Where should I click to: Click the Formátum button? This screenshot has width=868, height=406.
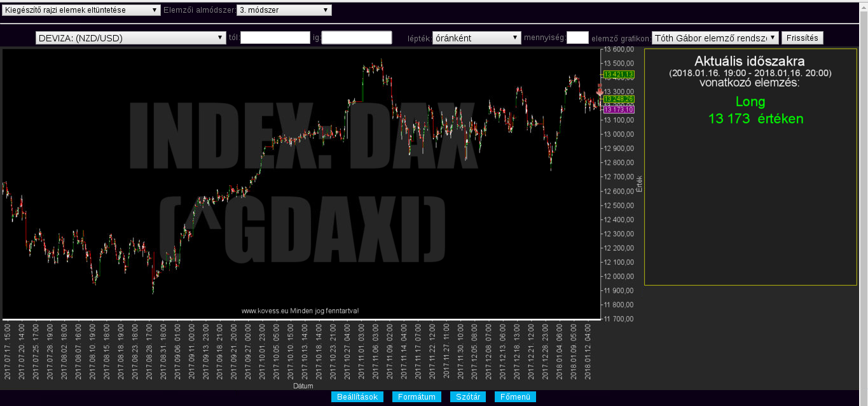coord(417,397)
